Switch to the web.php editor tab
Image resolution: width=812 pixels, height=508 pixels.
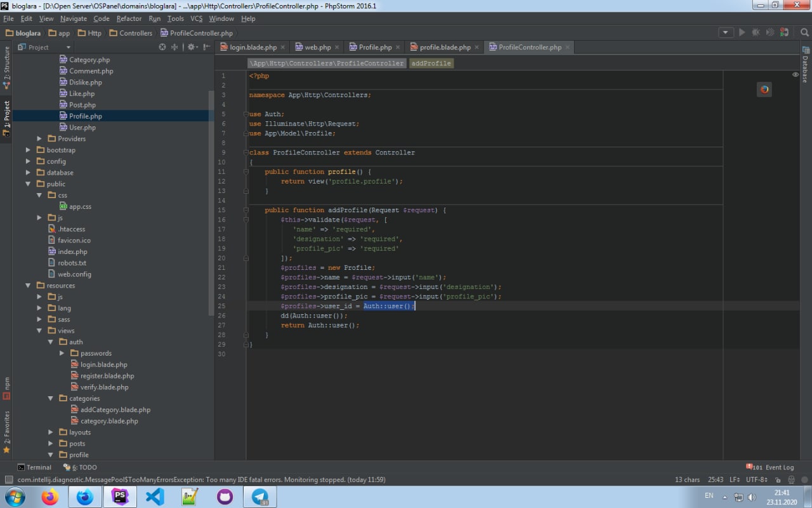(317, 47)
